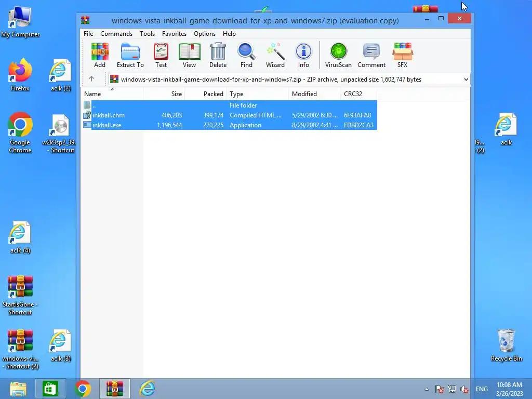Select My Computer desktop icon
Viewport: 532px width, 399px height.
20,22
